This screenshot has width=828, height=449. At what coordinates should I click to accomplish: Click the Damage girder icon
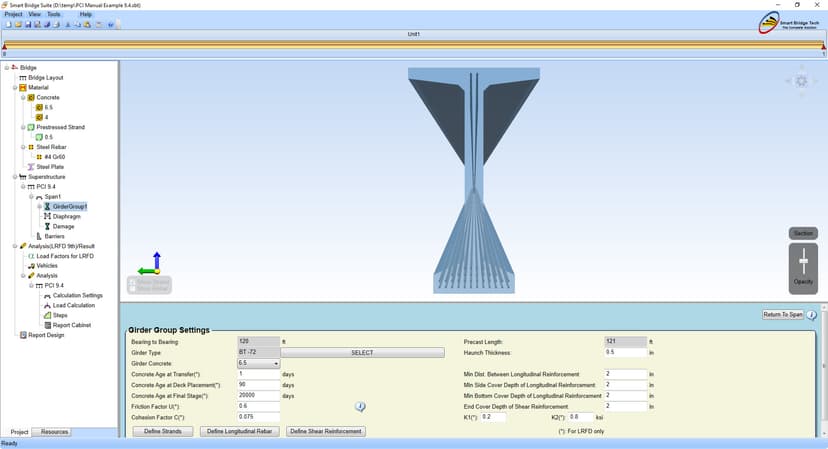tap(48, 227)
